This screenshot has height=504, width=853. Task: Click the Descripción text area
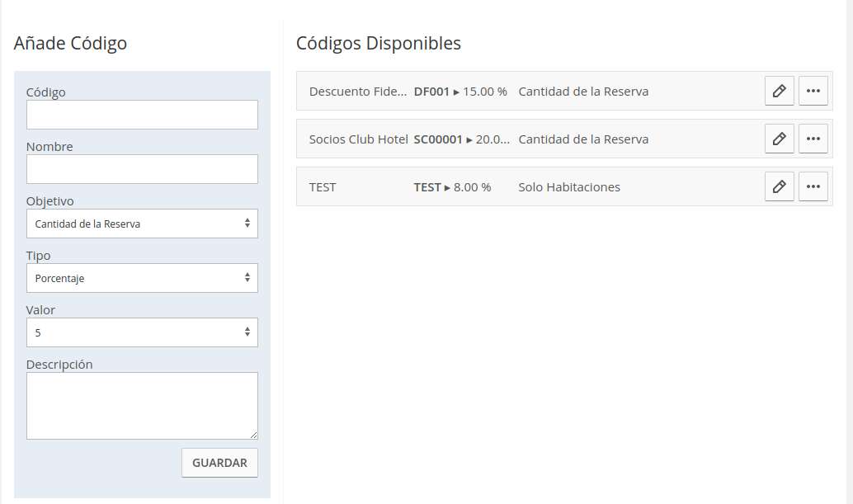[142, 405]
